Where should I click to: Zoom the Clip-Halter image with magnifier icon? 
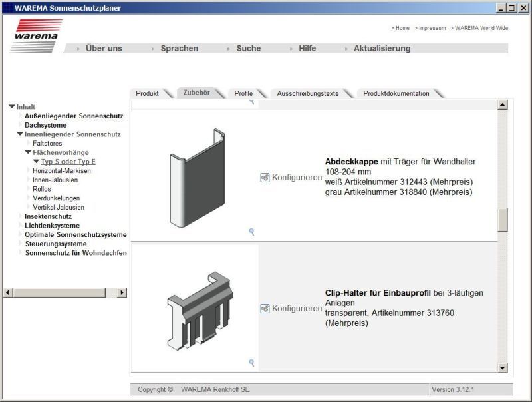251,363
